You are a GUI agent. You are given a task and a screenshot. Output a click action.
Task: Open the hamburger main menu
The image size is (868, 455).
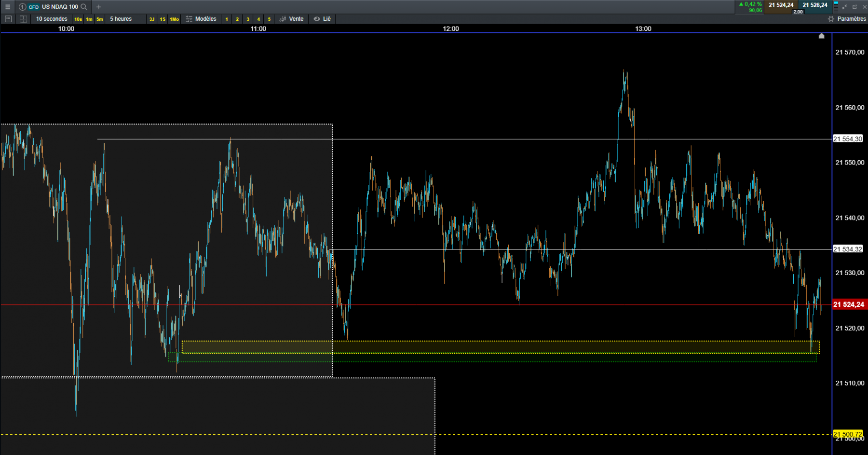point(8,7)
